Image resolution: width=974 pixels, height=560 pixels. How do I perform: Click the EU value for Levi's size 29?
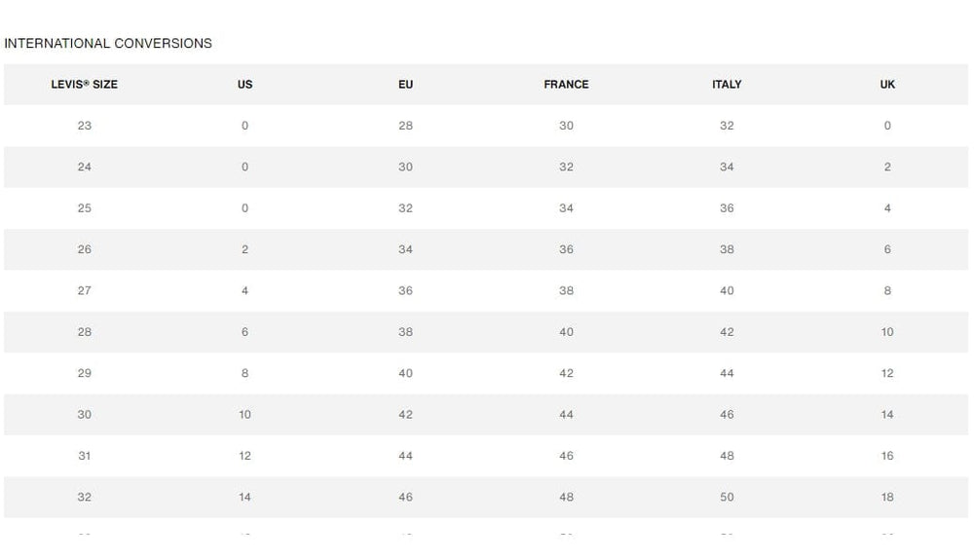405,373
